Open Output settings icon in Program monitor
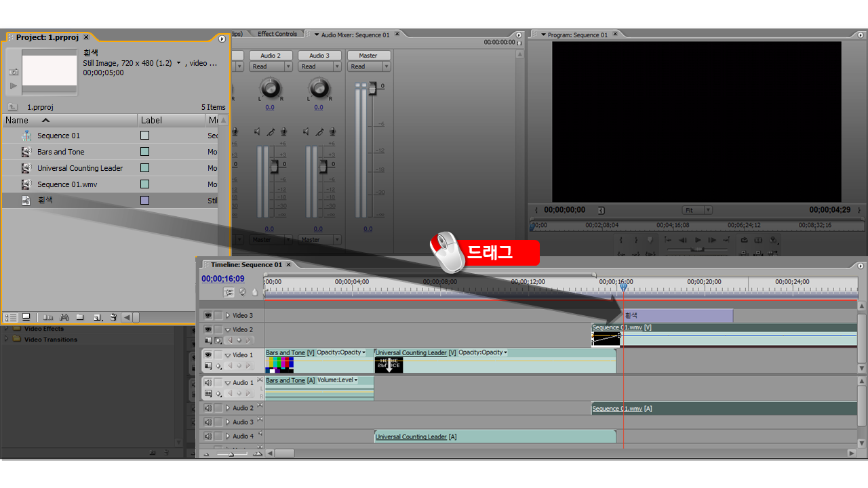This screenshot has width=868, height=488. (773, 240)
